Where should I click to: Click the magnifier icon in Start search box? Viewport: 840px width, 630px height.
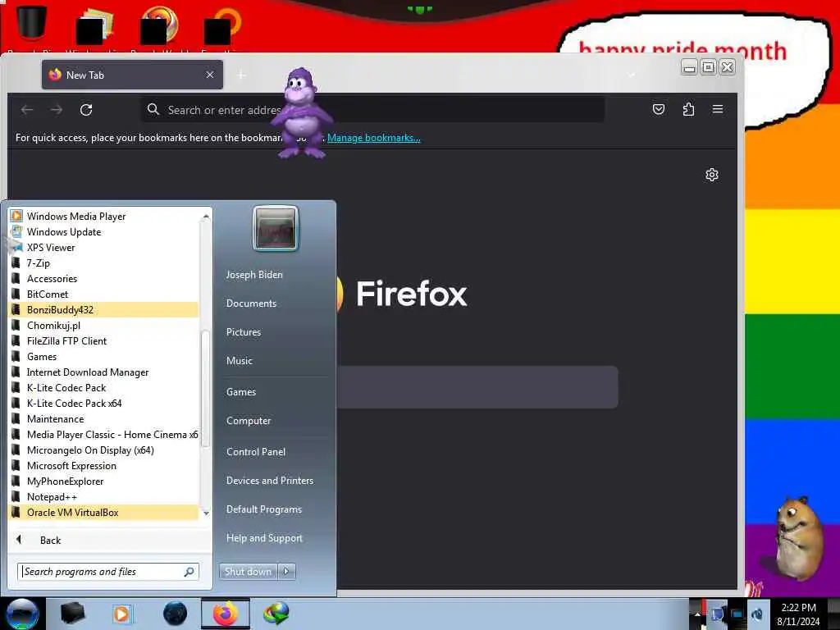[189, 572]
